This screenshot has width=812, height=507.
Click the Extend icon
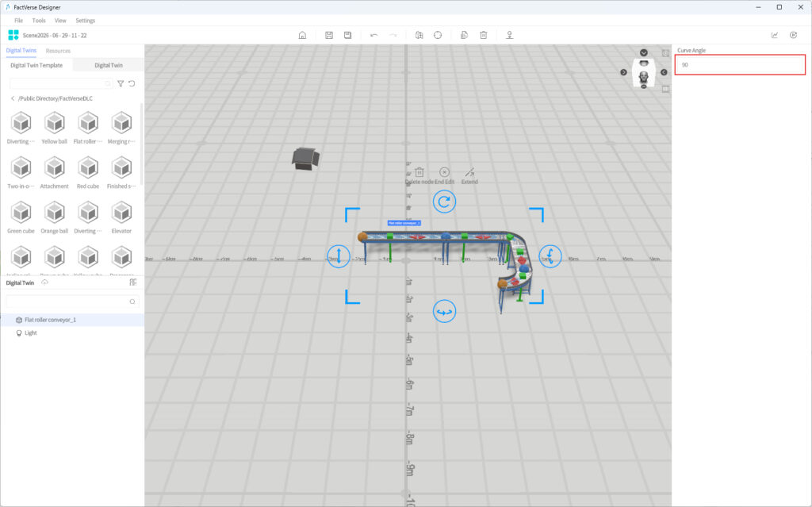469,172
